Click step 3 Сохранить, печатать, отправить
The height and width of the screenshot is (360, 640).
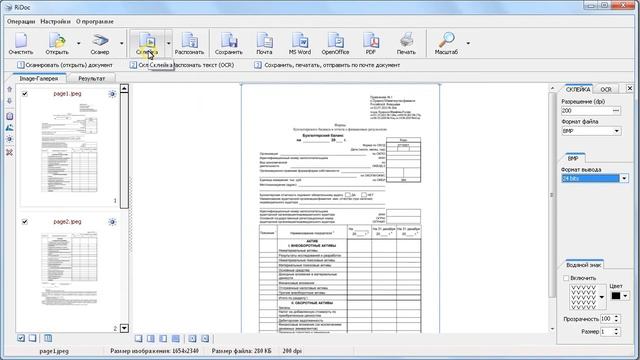pyautogui.click(x=327, y=65)
